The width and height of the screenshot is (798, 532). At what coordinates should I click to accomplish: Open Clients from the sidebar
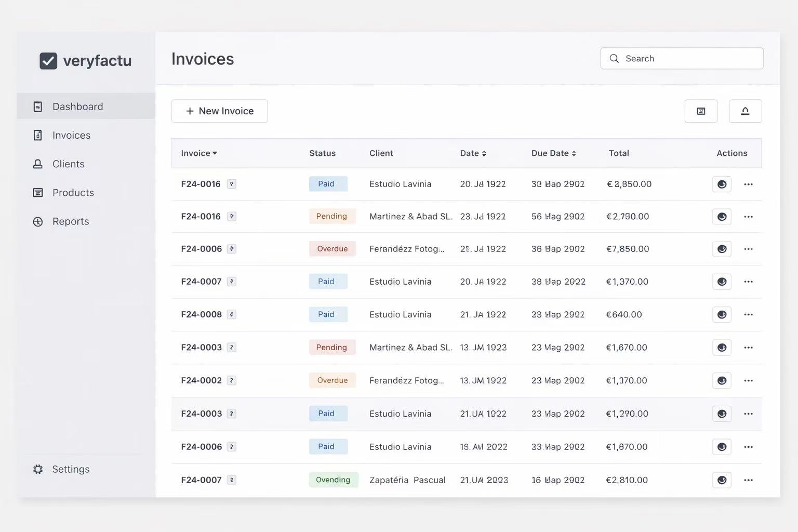click(68, 164)
